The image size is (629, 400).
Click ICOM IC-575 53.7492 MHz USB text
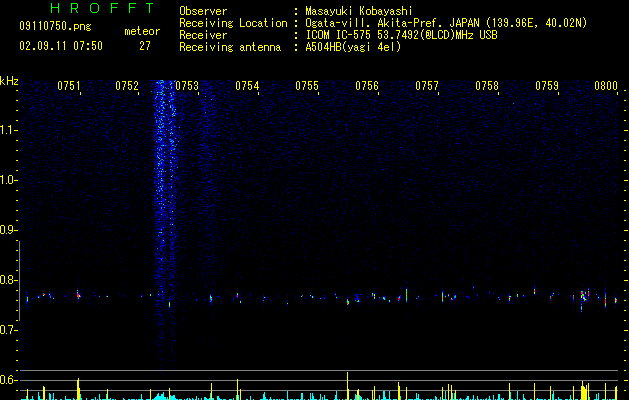coord(401,35)
